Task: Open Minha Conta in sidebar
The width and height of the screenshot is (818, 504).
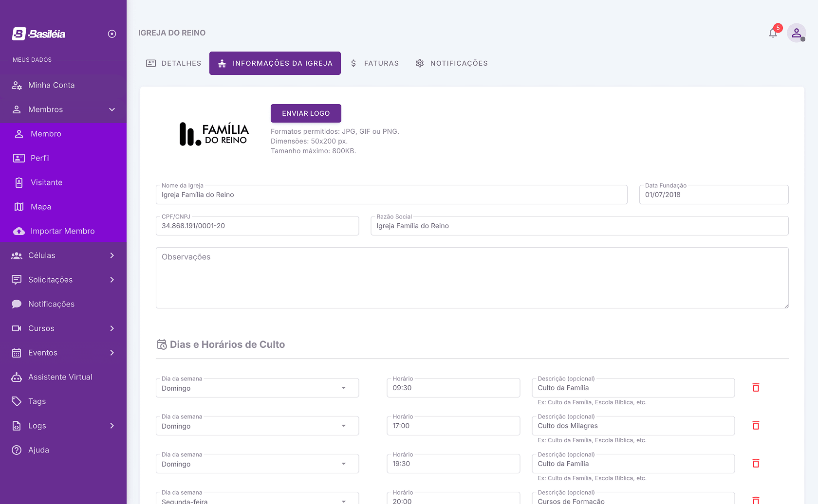Action: click(x=51, y=85)
